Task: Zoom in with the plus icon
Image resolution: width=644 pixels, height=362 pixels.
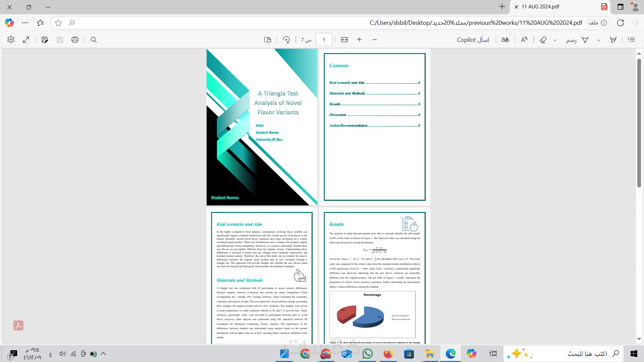Action: (x=359, y=40)
